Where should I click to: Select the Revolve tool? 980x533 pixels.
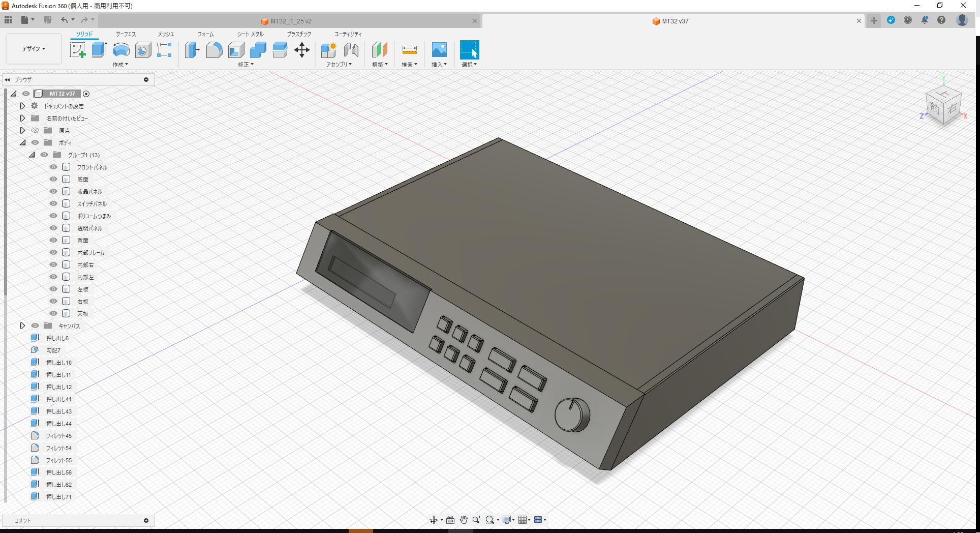pyautogui.click(x=120, y=49)
